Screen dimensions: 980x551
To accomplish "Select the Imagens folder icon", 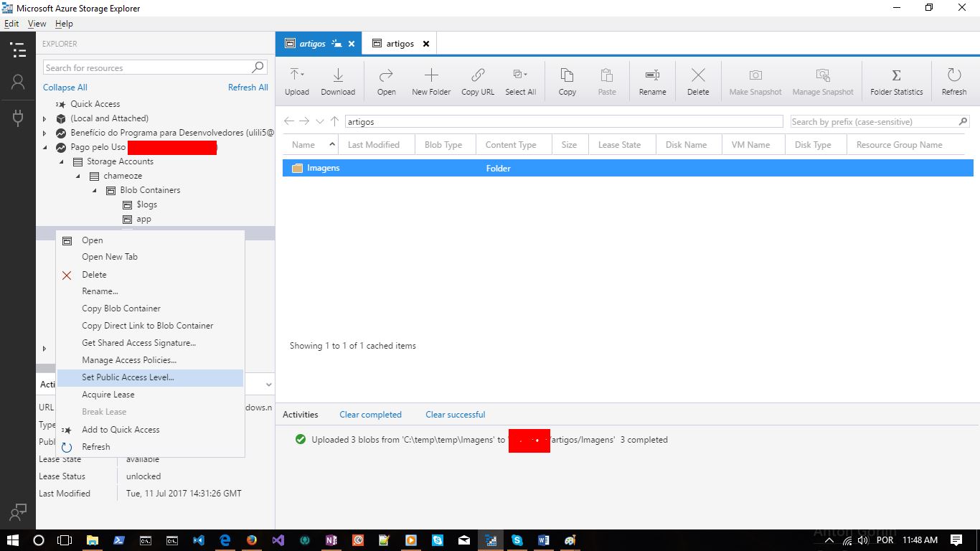I will click(x=297, y=168).
